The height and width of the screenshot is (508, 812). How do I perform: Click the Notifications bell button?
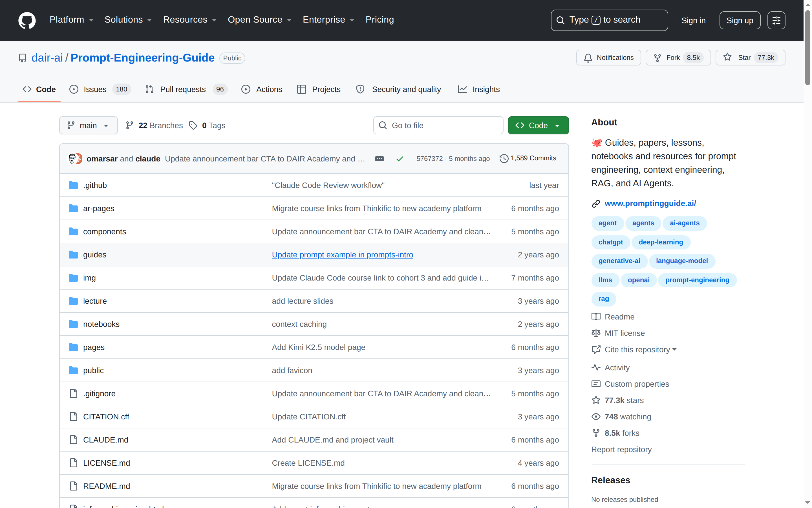[x=608, y=58]
